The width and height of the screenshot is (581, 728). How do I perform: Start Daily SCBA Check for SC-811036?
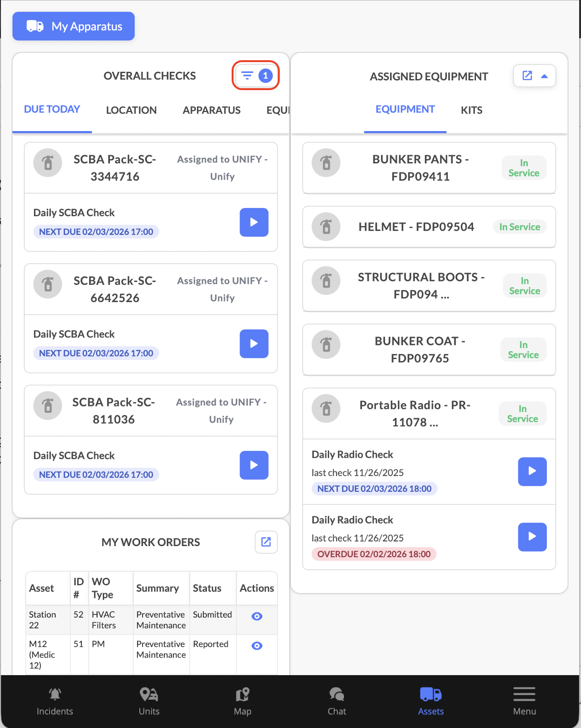(x=254, y=465)
